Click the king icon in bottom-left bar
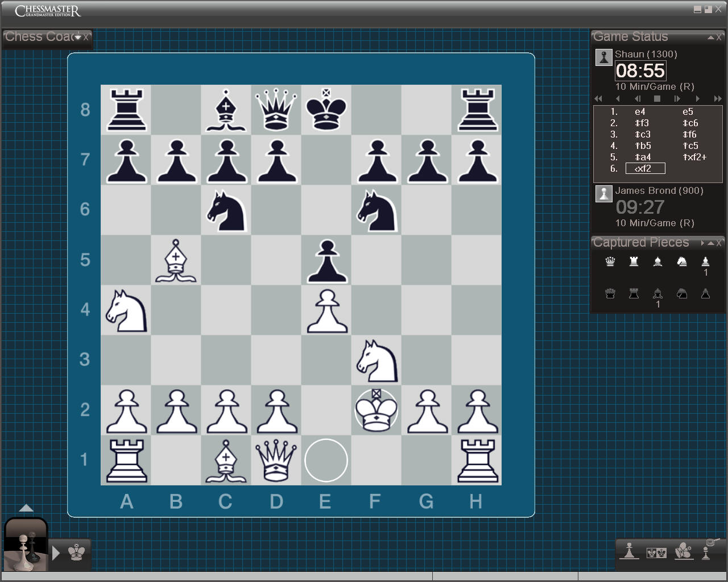 click(77, 552)
